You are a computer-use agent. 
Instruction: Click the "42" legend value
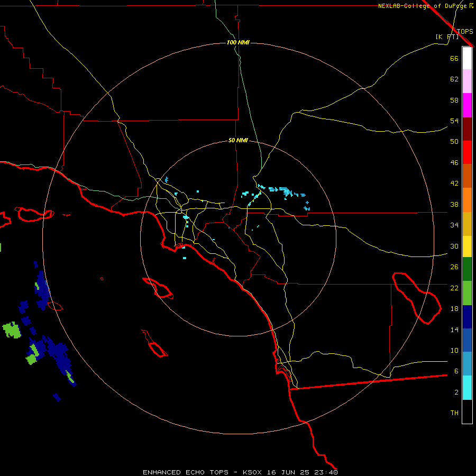pos(454,184)
